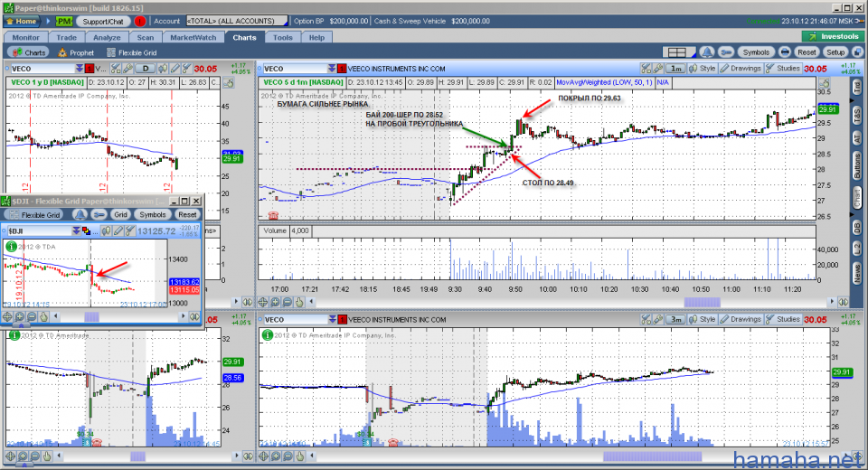Click the VECO symbol field in top-left chart
The image size is (868, 470).
point(42,69)
